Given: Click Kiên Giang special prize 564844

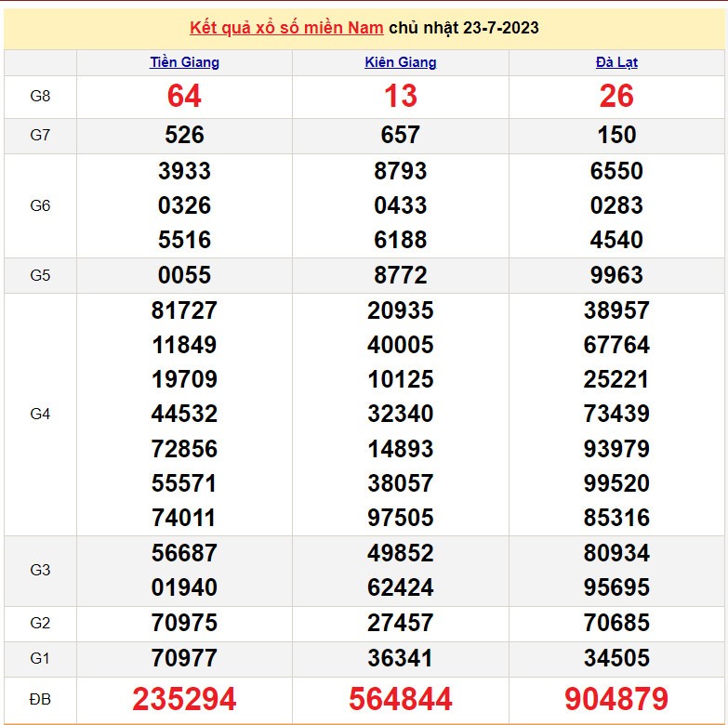Looking at the screenshot, I should point(400,699).
